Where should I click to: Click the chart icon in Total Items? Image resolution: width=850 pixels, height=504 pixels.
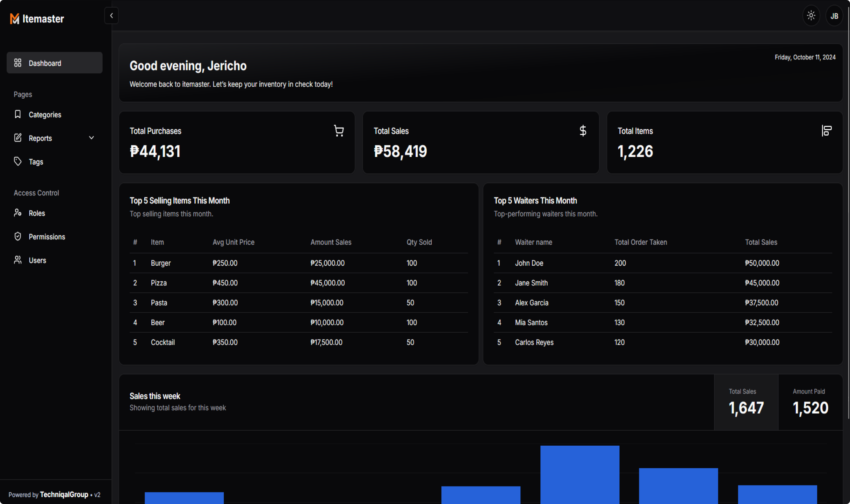826,131
